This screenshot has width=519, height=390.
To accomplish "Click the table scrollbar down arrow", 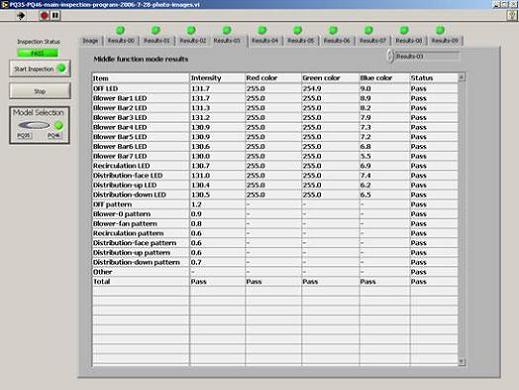I will pos(462,362).
